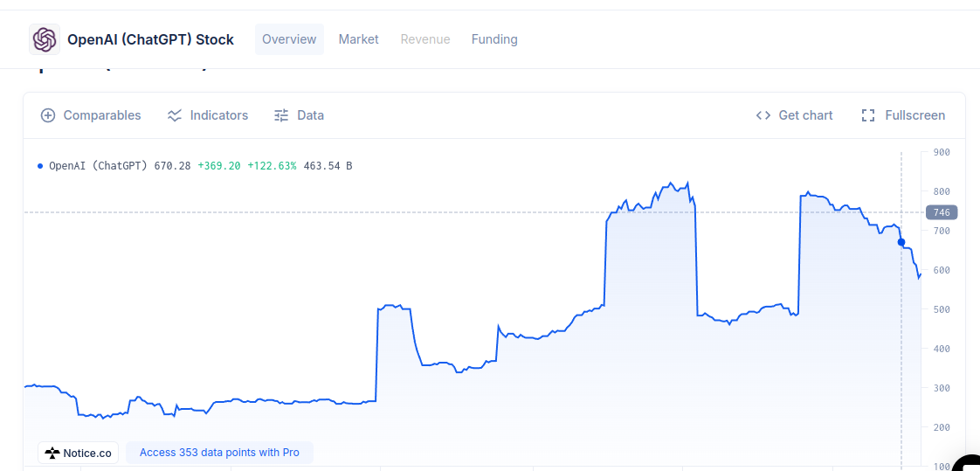Click the +122.63% percent change
The width and height of the screenshot is (980, 471).
(x=272, y=166)
